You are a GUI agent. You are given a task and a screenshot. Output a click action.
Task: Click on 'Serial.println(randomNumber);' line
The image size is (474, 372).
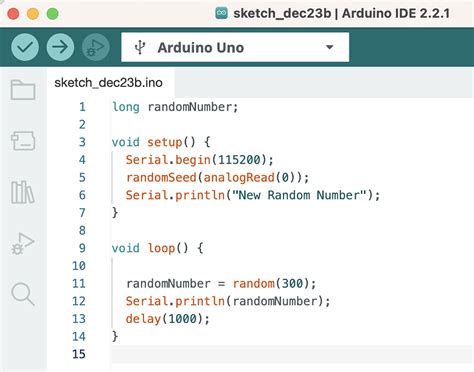coord(228,301)
